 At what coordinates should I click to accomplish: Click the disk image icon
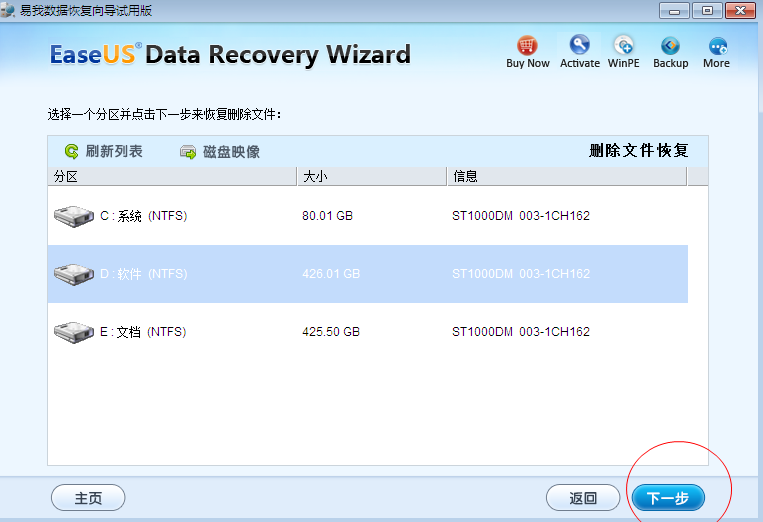pos(188,152)
